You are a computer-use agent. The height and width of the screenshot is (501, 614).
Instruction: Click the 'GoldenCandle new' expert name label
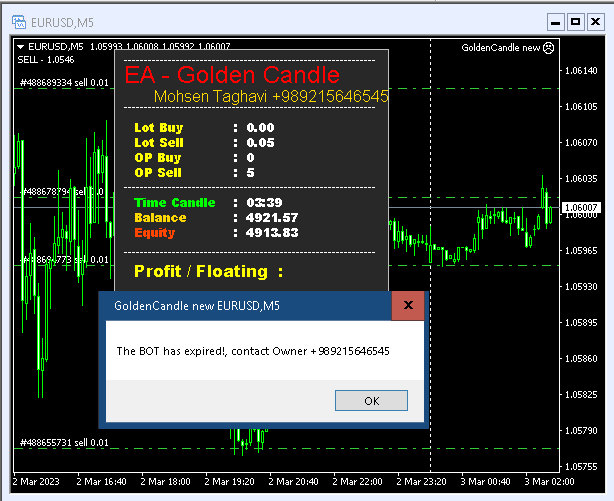click(501, 48)
